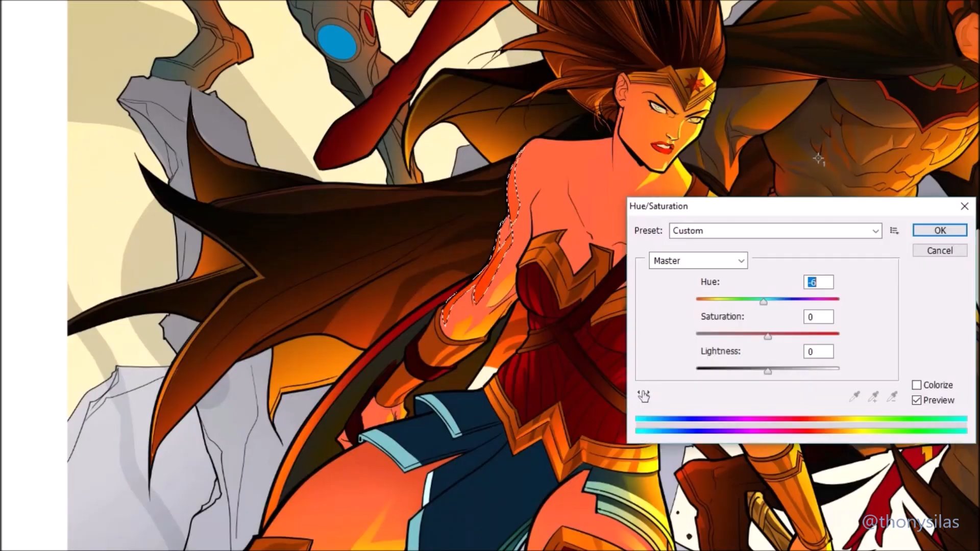Expand the Preset dropdown showing Custom
Image resolution: width=980 pixels, height=551 pixels.
[775, 231]
